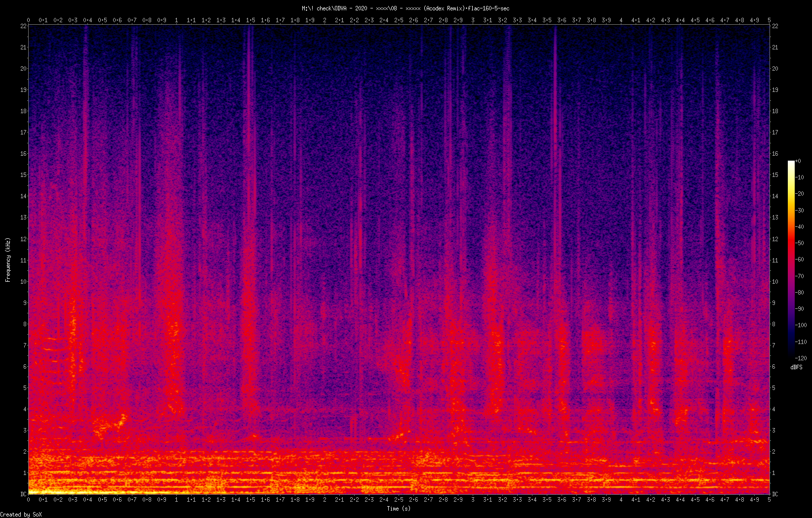Click the "Frequency (kHz)" axis label
Viewport: 812px width, 518px height.
(x=8, y=260)
